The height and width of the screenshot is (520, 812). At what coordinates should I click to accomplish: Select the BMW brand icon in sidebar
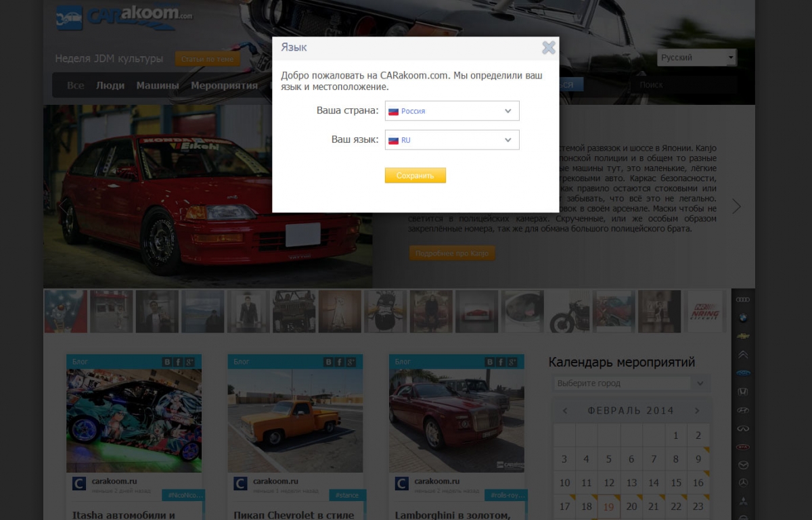(743, 318)
